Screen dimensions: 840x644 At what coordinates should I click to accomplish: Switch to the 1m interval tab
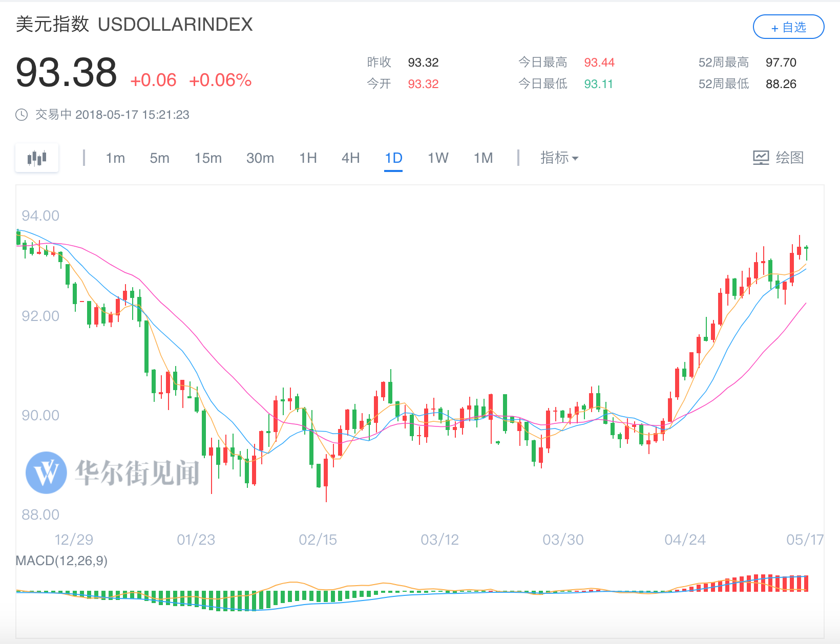tap(115, 158)
